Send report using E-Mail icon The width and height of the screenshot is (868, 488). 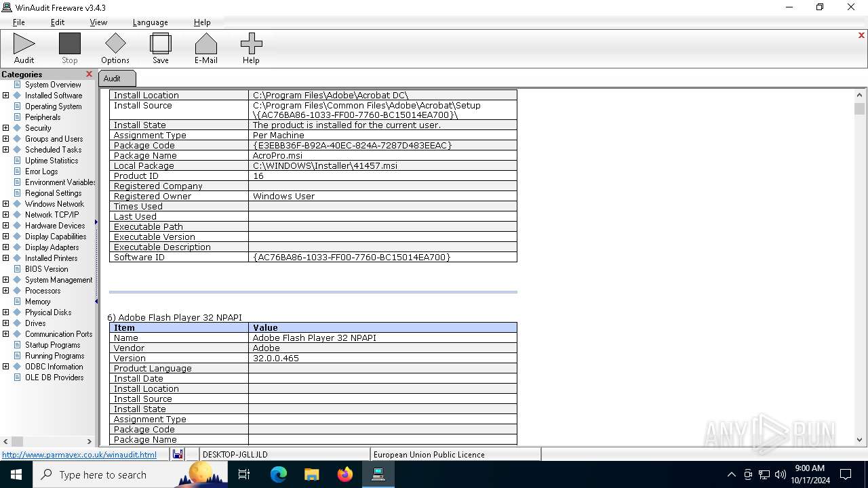point(206,48)
